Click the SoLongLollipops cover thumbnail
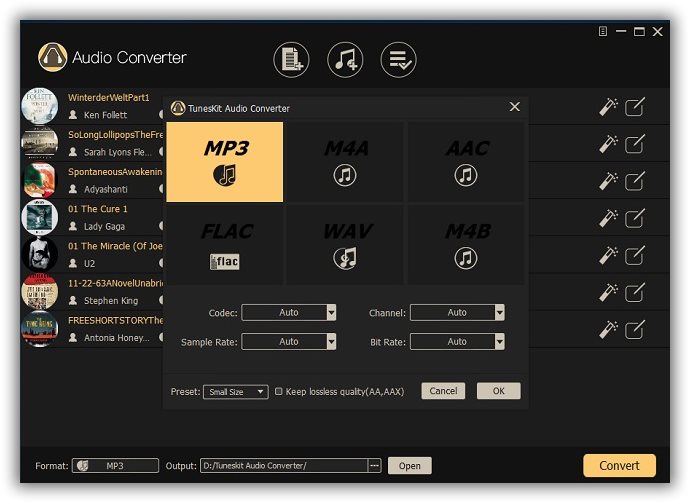 (x=40, y=143)
